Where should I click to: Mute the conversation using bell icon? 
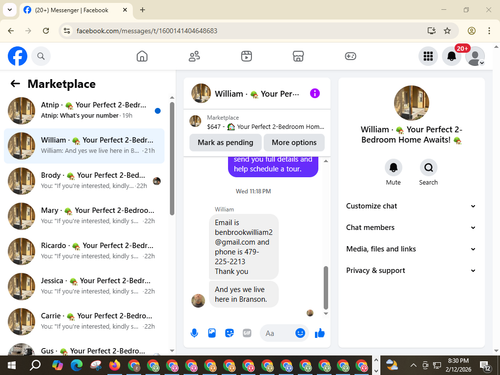(393, 167)
